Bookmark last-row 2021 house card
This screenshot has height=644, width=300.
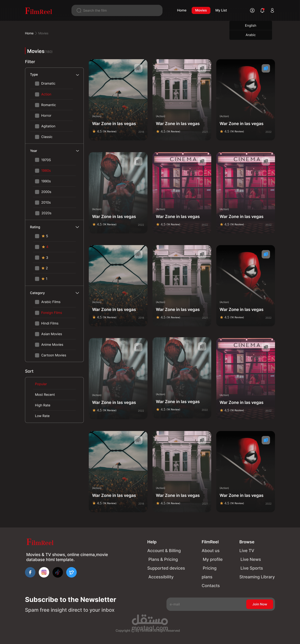click(x=202, y=440)
